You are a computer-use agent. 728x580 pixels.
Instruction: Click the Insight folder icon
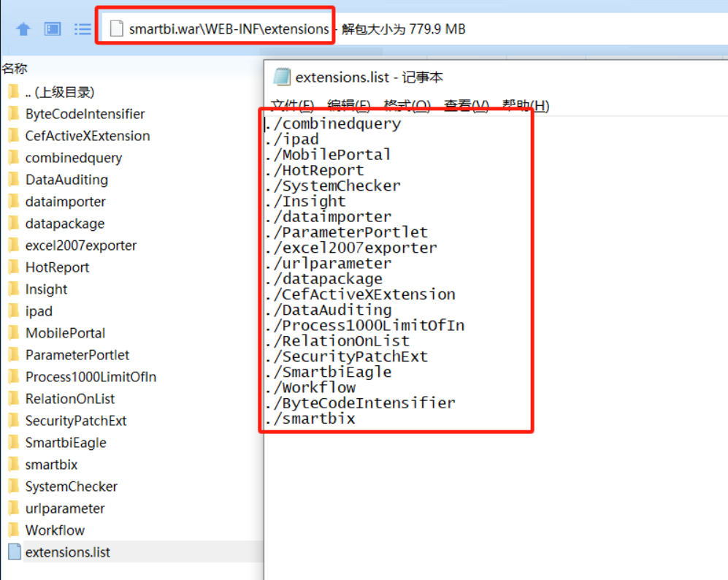(x=14, y=289)
